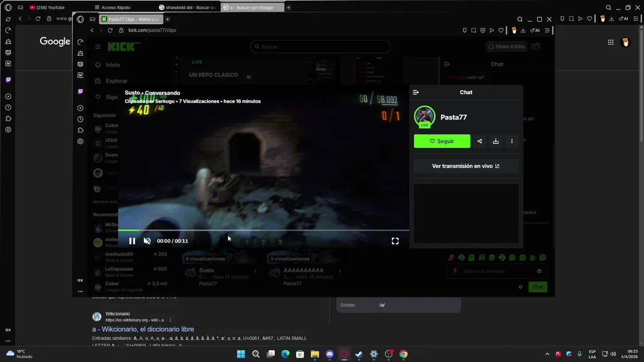The width and height of the screenshot is (644, 362).
Task: Open search tabs magnifier in the Kick window
Action: 520,19
